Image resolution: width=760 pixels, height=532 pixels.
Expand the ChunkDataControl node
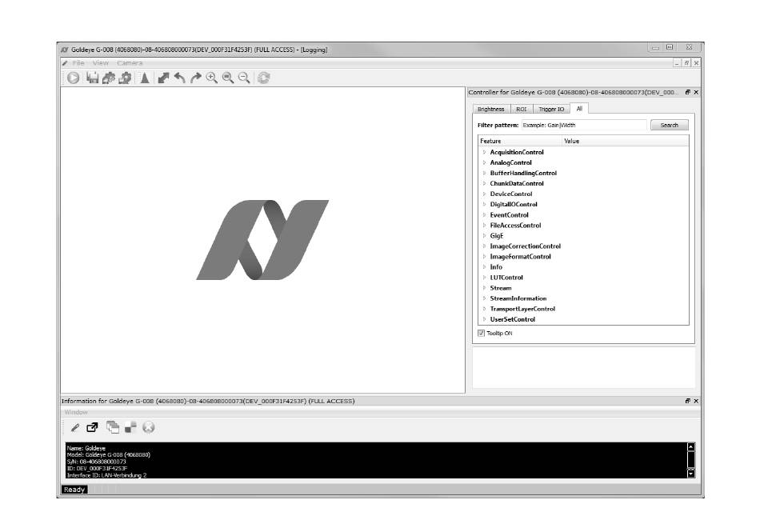[x=484, y=184]
